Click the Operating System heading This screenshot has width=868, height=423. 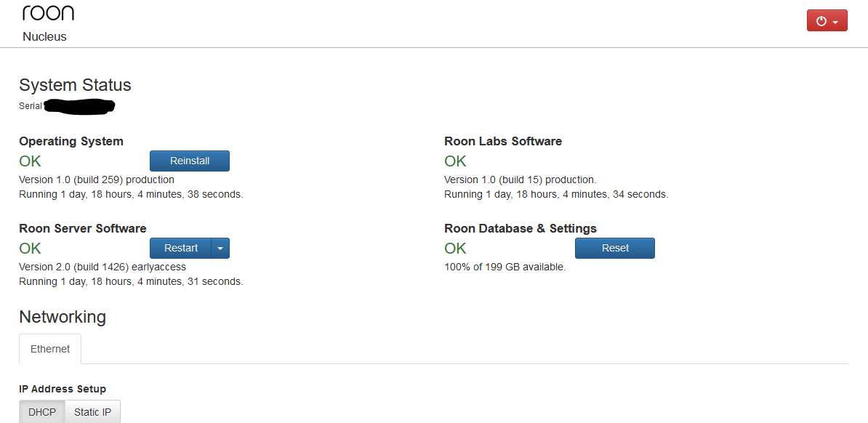(x=71, y=141)
